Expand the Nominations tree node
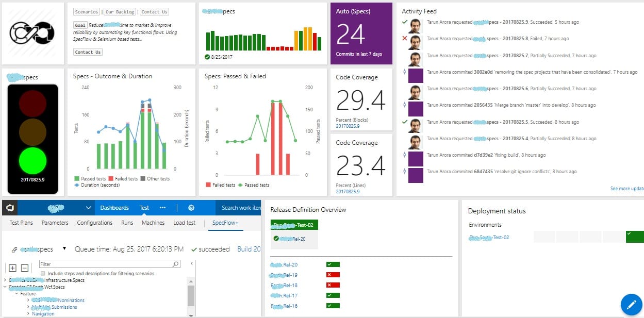Image resolution: width=644 pixels, height=318 pixels. point(28,300)
